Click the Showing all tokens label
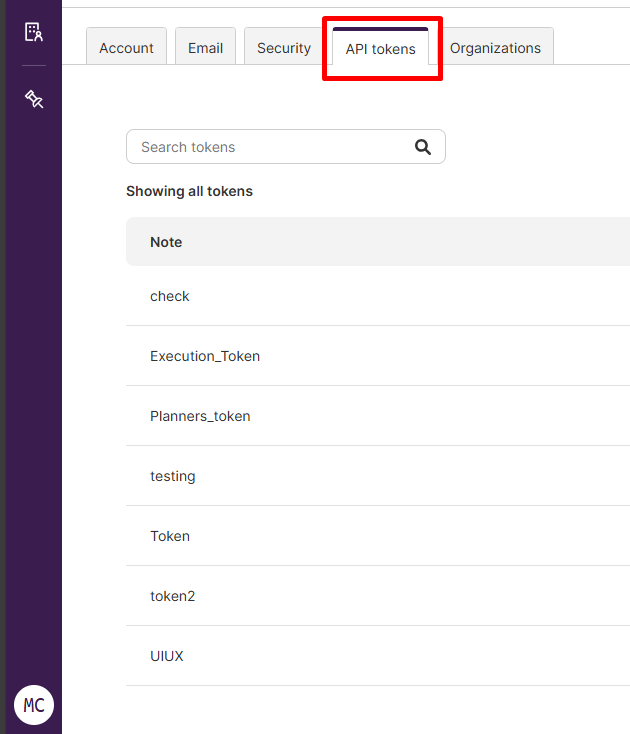The height and width of the screenshot is (734, 630). tap(189, 191)
